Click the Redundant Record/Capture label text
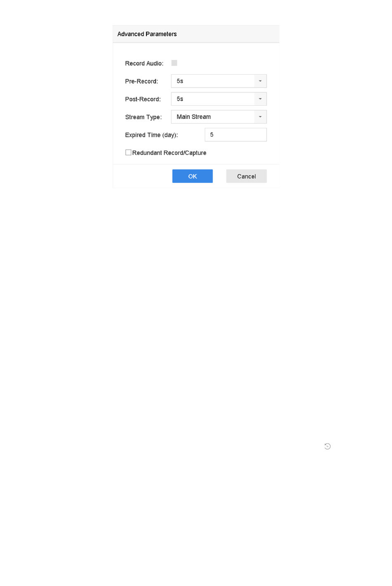Viewport: 392px width, 586px height. pos(169,153)
